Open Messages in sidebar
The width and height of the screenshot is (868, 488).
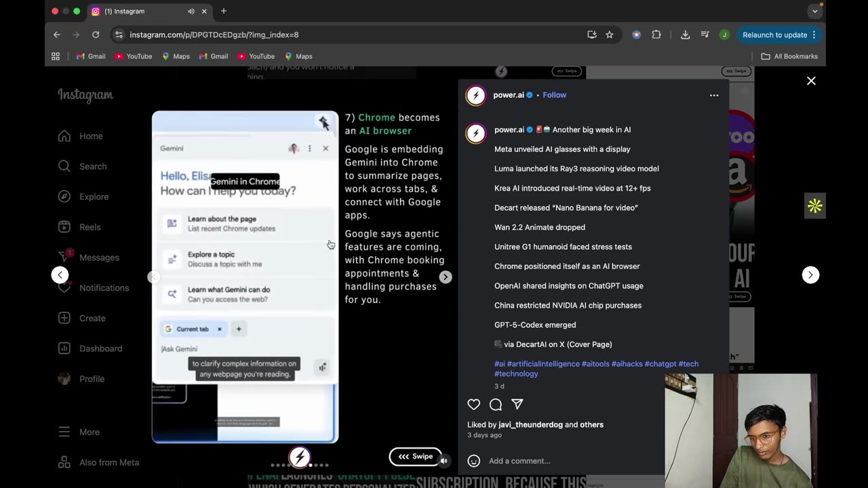click(x=88, y=258)
